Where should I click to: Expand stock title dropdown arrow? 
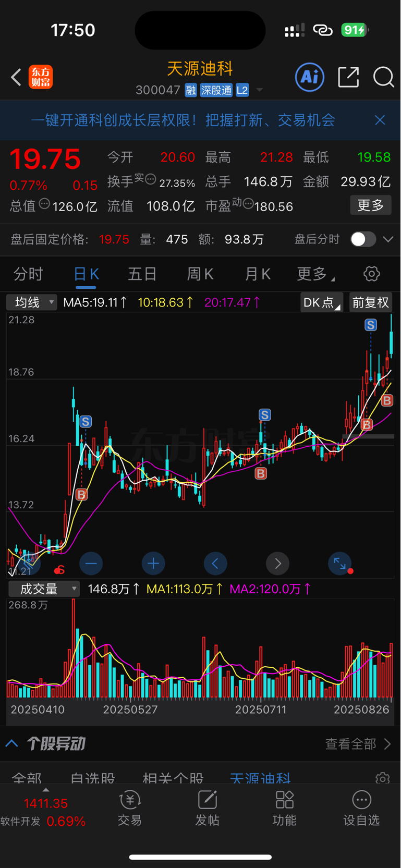[x=259, y=91]
